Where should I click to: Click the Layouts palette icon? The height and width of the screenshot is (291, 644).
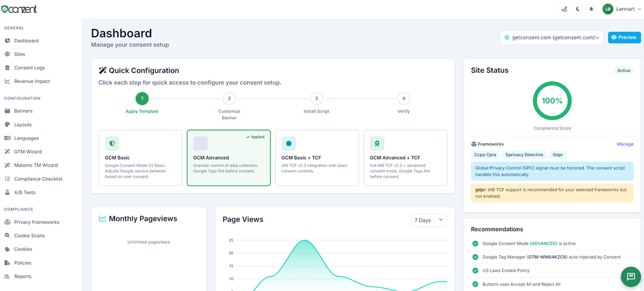[7, 124]
